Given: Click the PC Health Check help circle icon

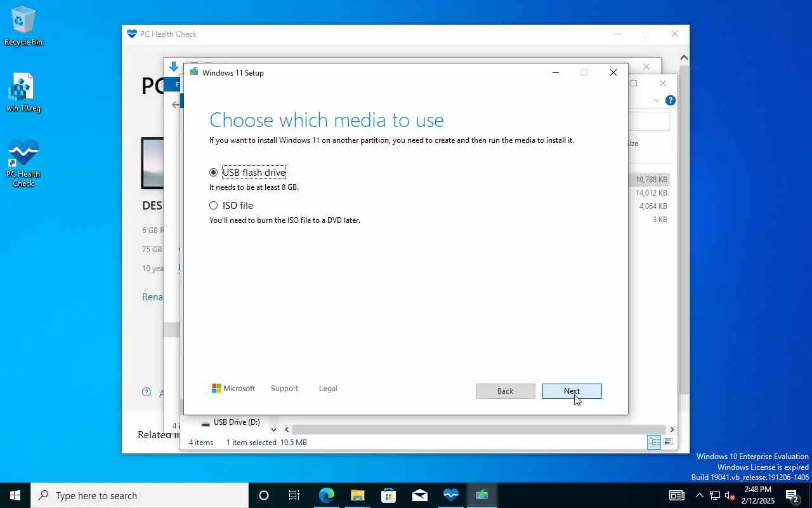Looking at the screenshot, I should pyautogui.click(x=147, y=392).
